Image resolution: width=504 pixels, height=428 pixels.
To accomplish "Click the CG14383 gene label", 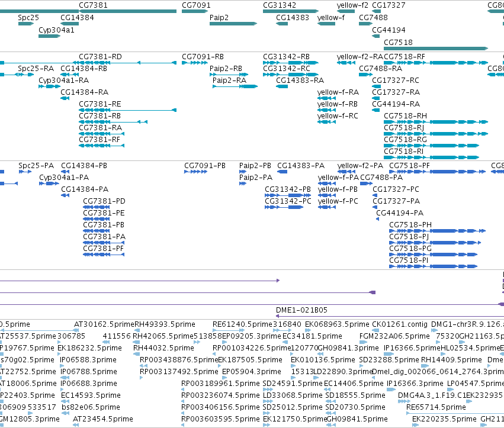I will [x=293, y=17].
